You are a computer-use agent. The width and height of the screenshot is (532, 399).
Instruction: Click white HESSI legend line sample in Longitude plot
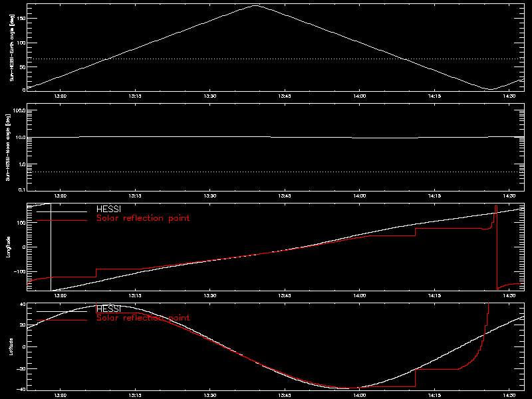[x=62, y=211]
